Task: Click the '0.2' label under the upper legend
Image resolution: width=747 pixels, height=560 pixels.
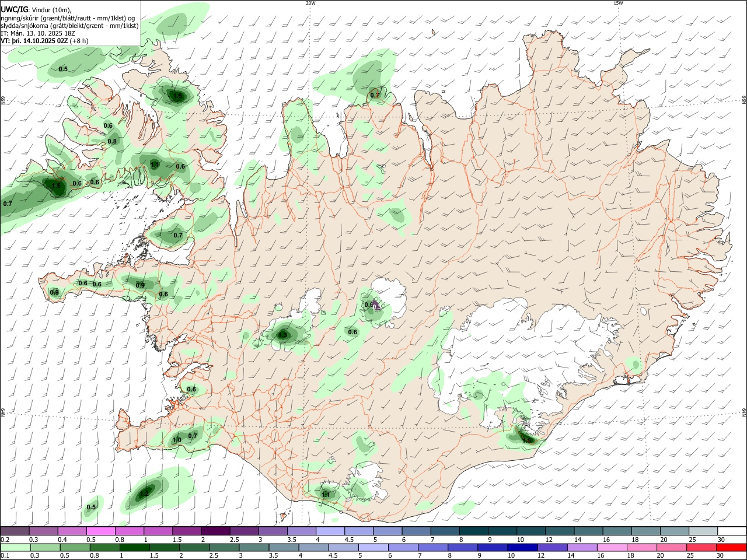Action: tap(5, 540)
